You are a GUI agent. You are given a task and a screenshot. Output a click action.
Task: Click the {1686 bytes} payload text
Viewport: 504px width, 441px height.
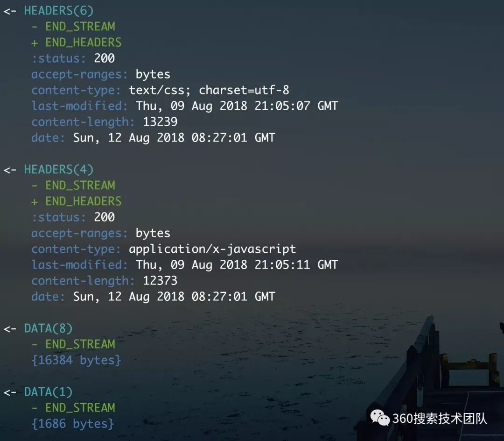(x=73, y=424)
